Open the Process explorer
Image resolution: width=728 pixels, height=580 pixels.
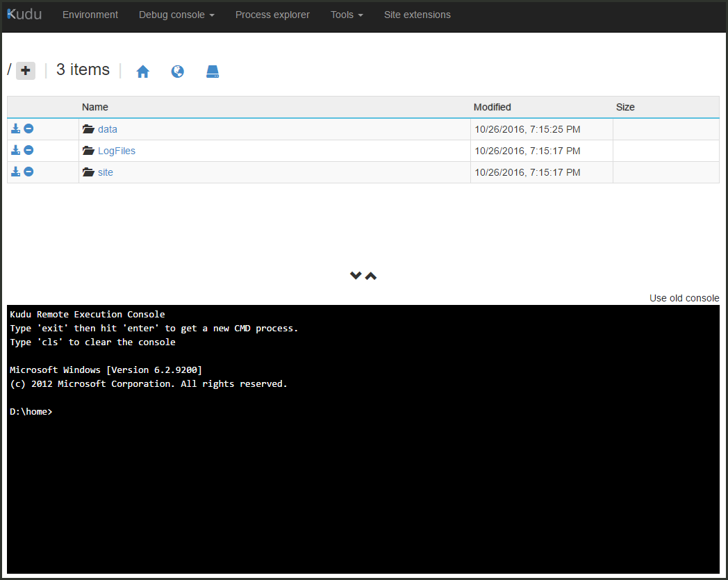[272, 15]
